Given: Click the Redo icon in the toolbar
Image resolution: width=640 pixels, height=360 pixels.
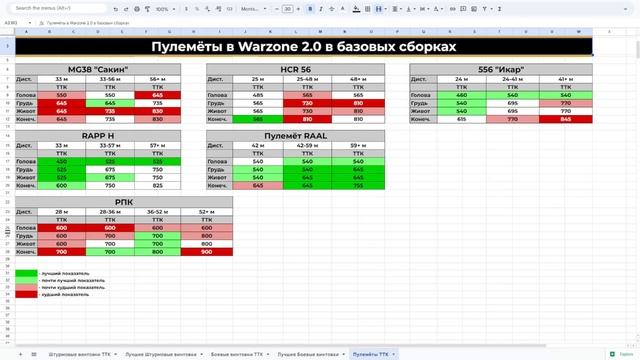Looking at the screenshot, I should (126, 9).
